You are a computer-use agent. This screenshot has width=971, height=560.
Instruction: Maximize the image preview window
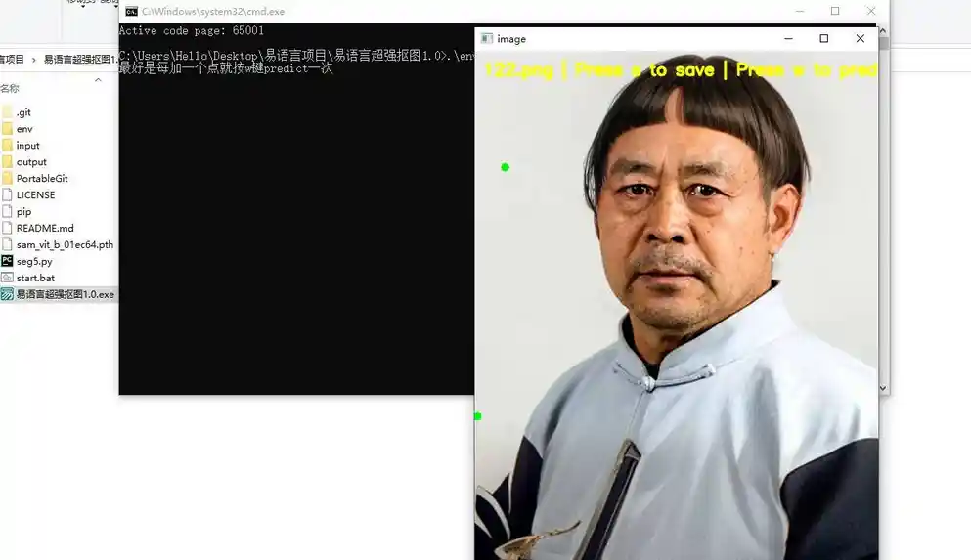(x=823, y=39)
